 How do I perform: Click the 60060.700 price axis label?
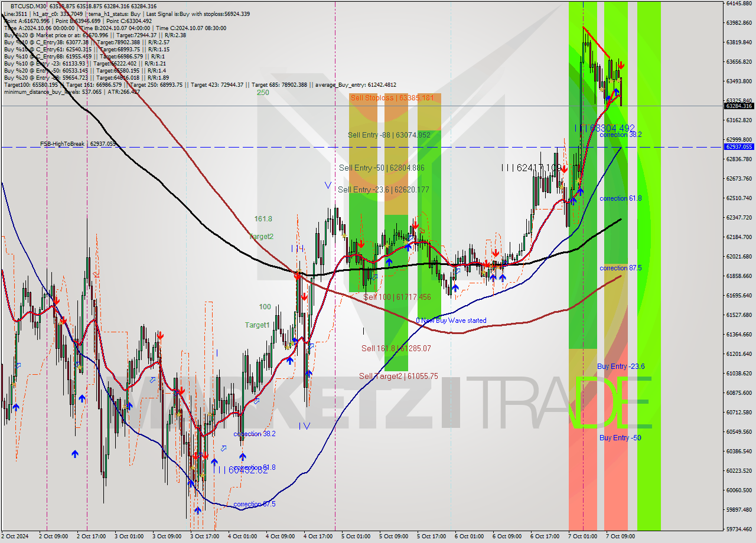(x=739, y=490)
